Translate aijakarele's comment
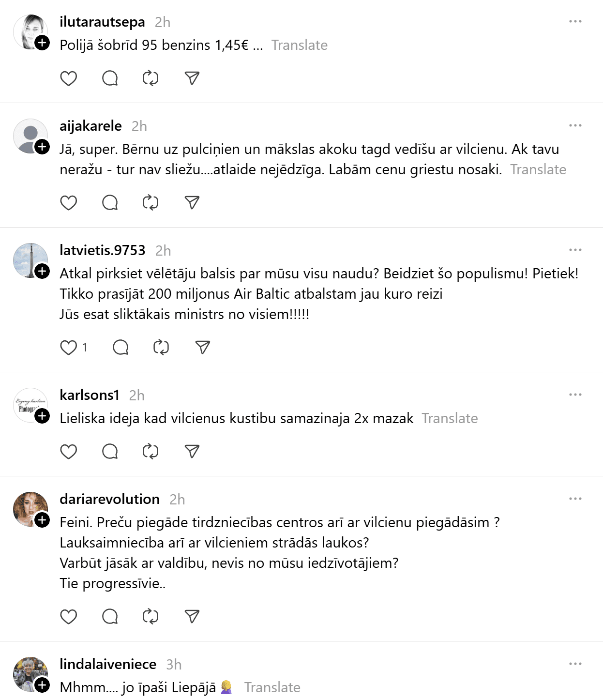Image resolution: width=603 pixels, height=700 pixels. coord(538,170)
